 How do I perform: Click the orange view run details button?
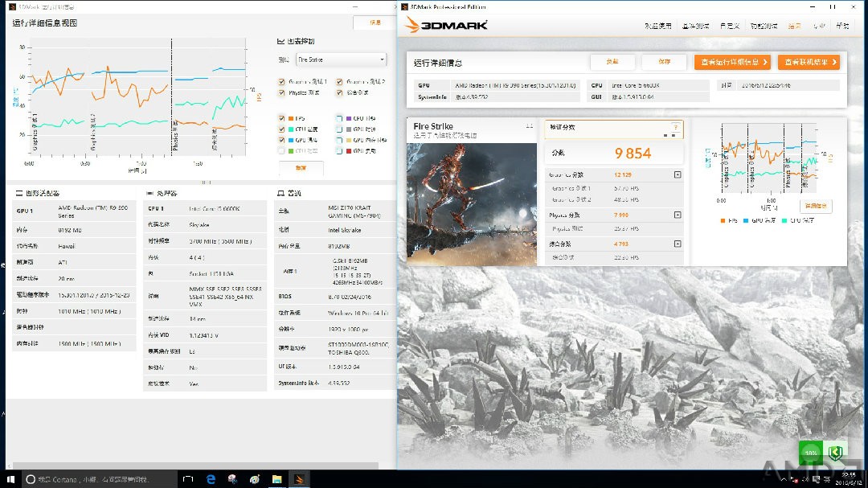(732, 62)
